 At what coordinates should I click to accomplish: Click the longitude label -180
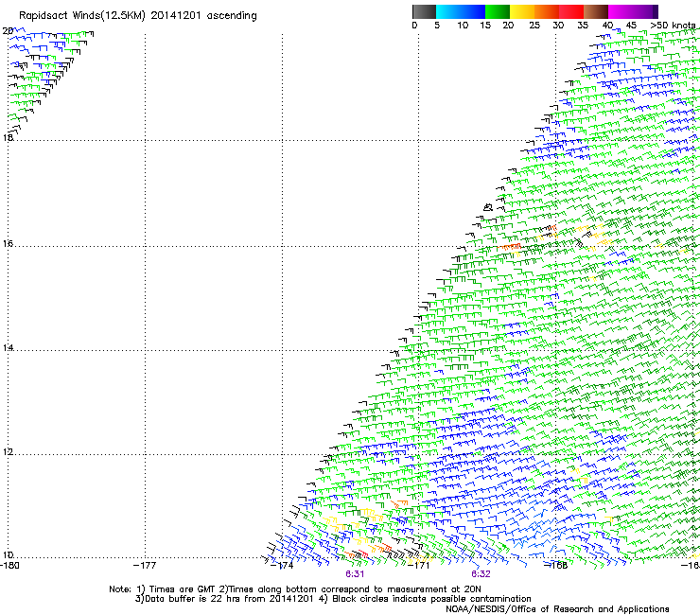(x=9, y=565)
